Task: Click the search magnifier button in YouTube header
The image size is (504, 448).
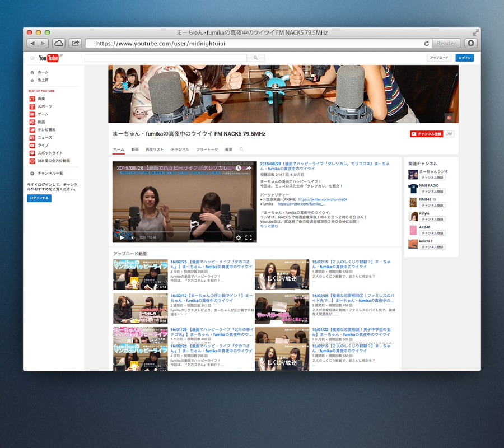Action: point(256,58)
